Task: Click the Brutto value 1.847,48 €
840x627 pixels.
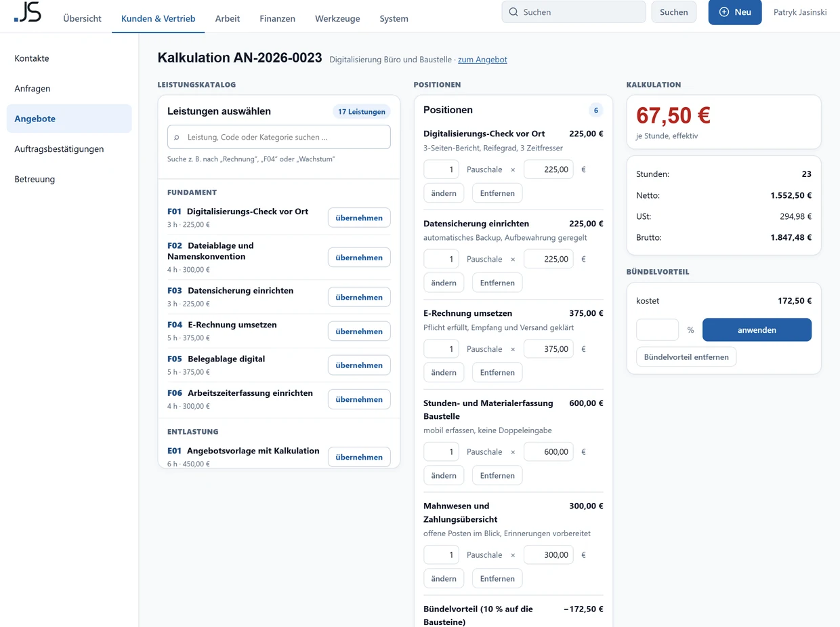Action: click(791, 238)
